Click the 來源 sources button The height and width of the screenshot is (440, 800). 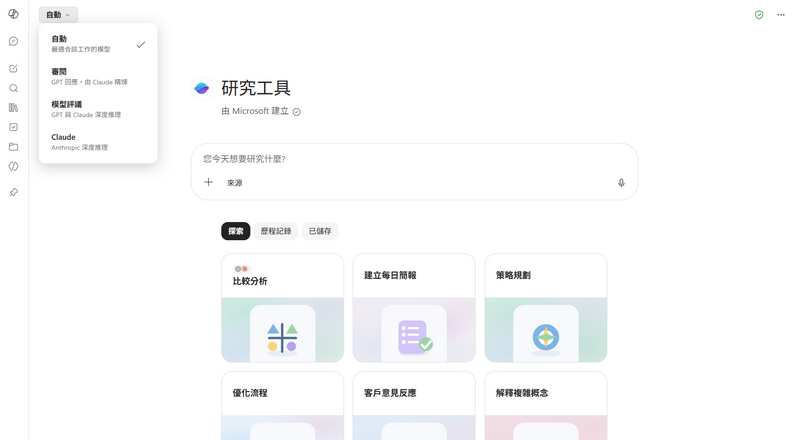pyautogui.click(x=235, y=183)
